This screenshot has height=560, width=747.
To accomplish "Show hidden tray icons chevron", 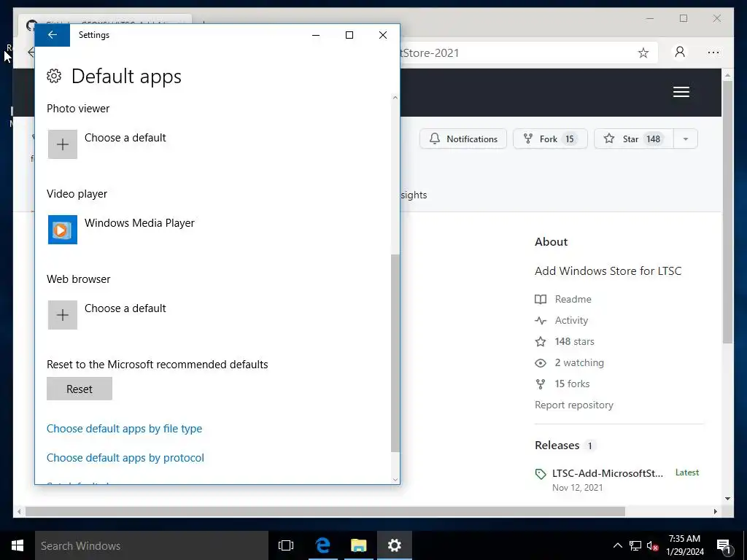I will point(617,545).
